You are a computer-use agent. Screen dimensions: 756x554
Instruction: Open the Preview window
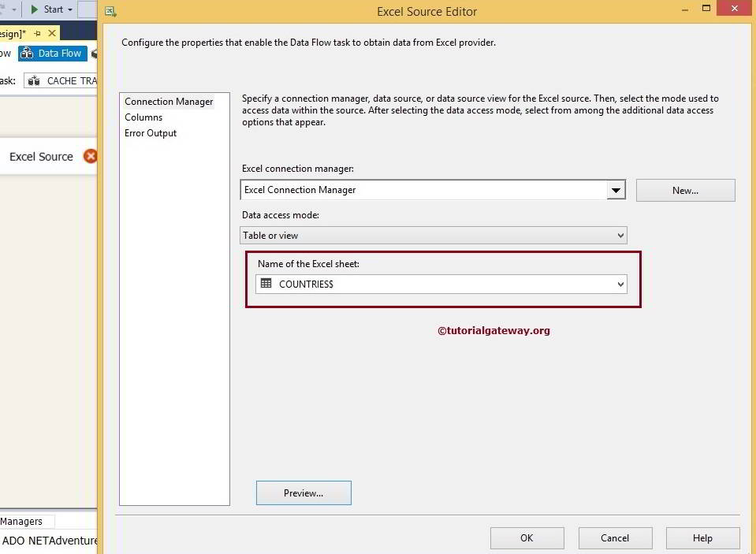[x=303, y=493]
